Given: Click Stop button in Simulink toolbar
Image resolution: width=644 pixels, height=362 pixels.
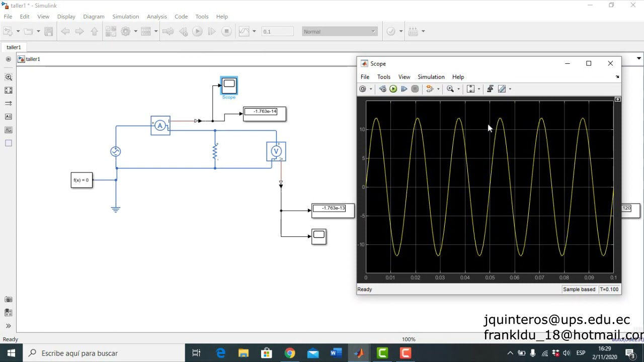Looking at the screenshot, I should [x=226, y=32].
